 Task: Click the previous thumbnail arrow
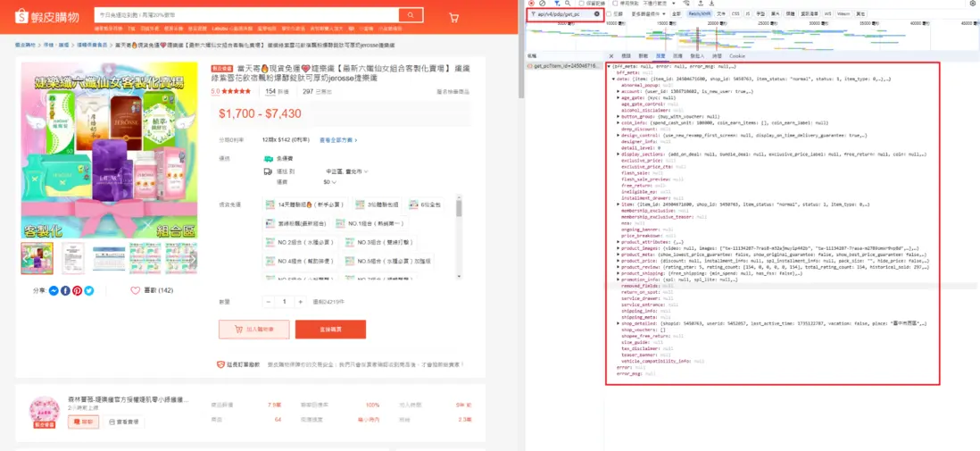[x=26, y=258]
